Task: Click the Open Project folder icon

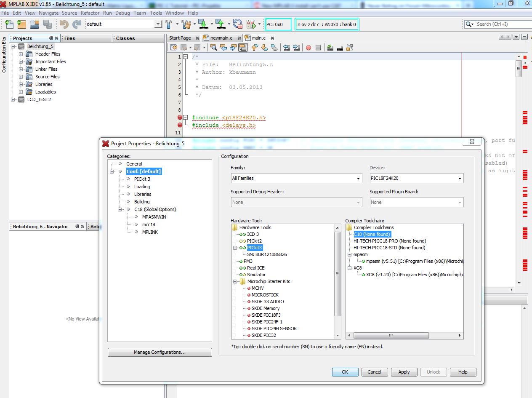Action: click(34, 24)
